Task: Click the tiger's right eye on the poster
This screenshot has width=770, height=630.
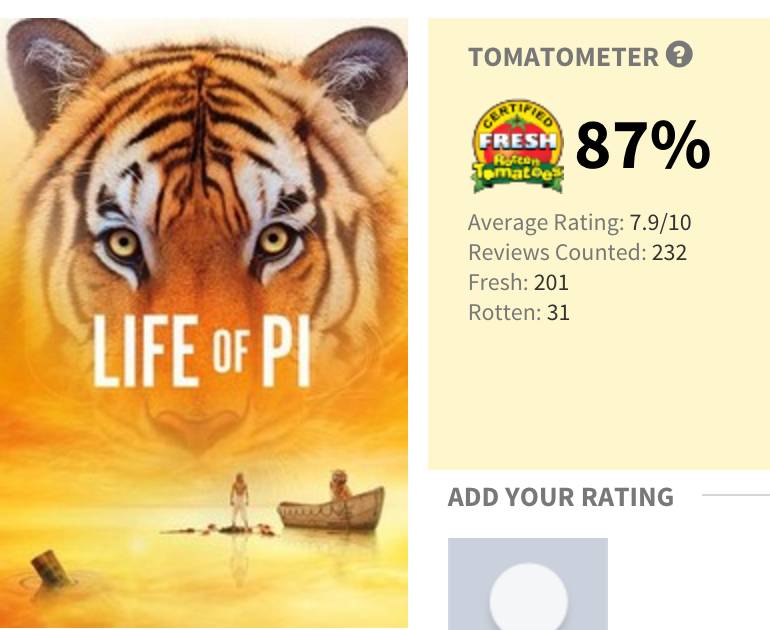Action: click(x=274, y=239)
